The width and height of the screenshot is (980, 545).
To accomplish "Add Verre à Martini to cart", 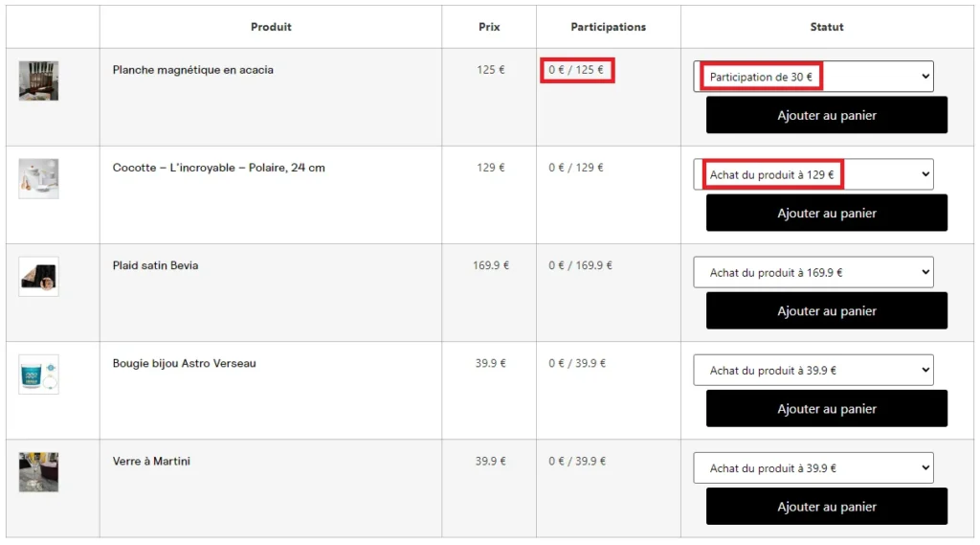I will point(826,506).
